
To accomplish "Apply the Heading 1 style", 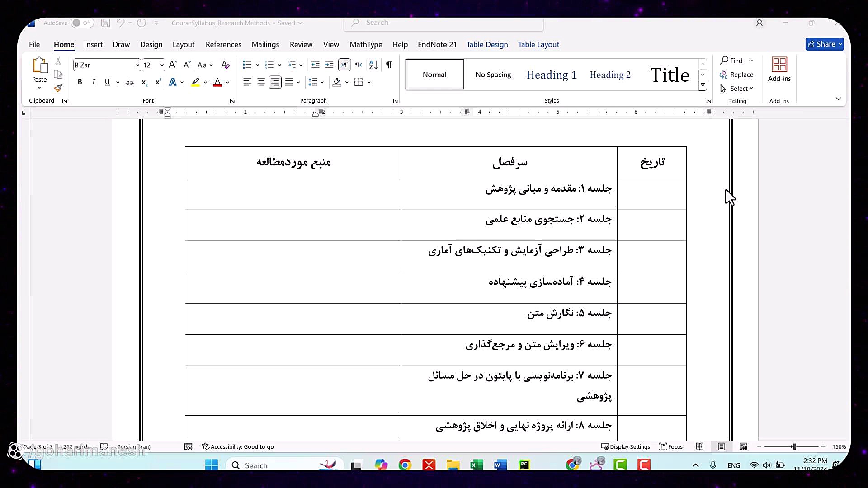I will pyautogui.click(x=551, y=75).
